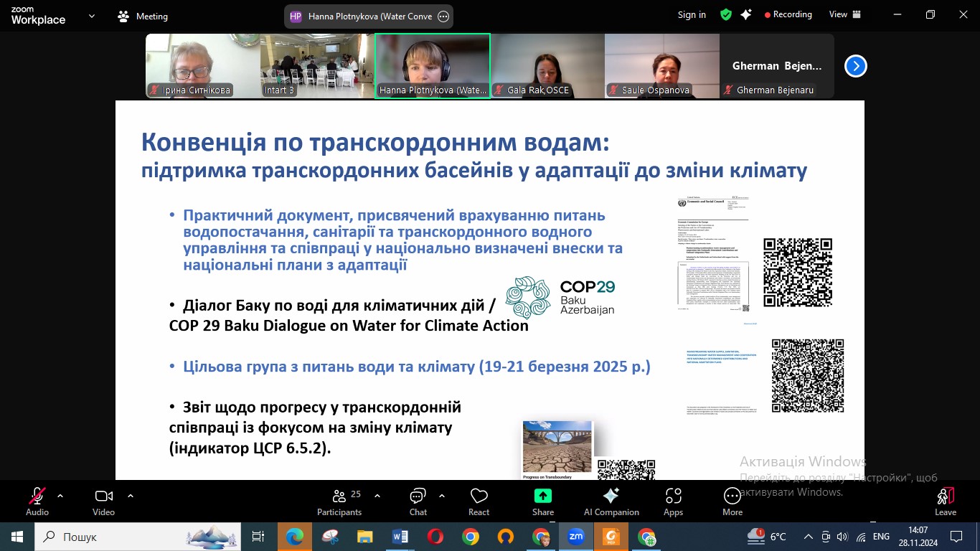Select Gala Rak, OSCE video thumbnail
Screen dimensions: 980x551
pyautogui.click(x=547, y=66)
